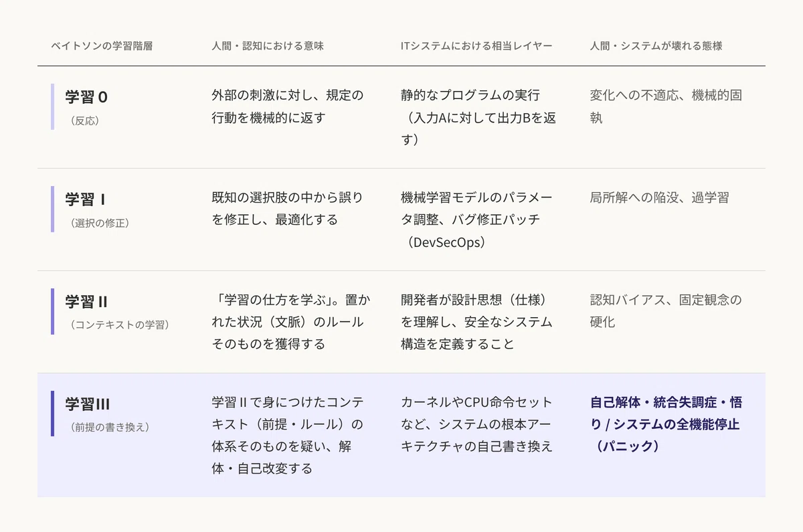Click the bold cell starting '自己解体・統合失調症'
Viewport: 803px width, 532px height.
tap(666, 425)
